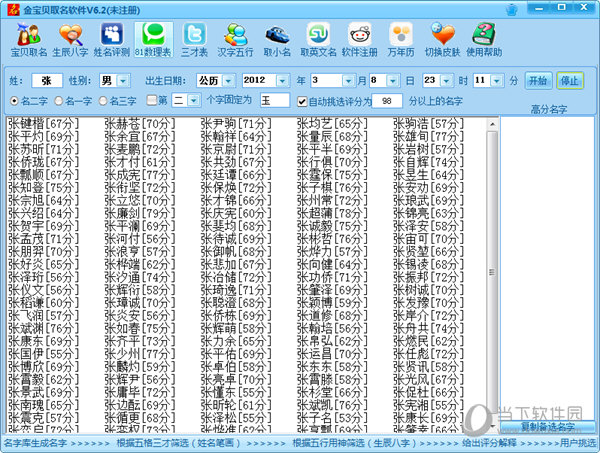The height and width of the screenshot is (453, 600).
Task: Select name 张键楷[67分]
Action: click(43, 124)
